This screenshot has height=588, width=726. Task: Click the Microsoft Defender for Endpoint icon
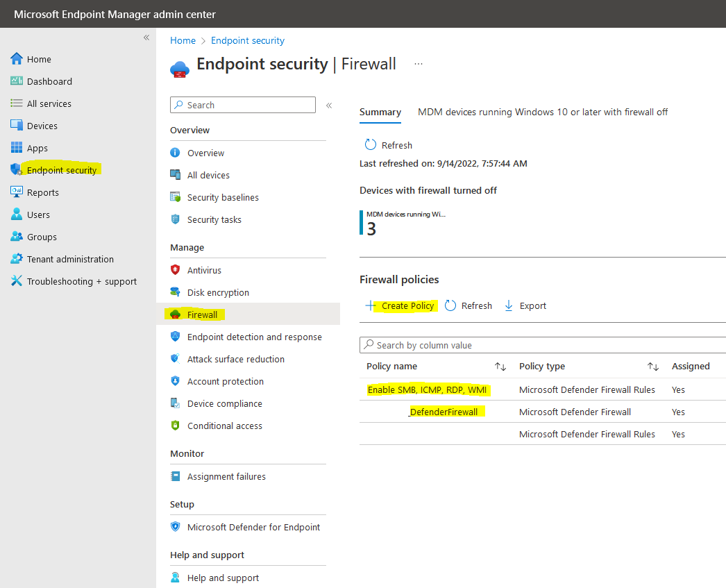point(175,527)
